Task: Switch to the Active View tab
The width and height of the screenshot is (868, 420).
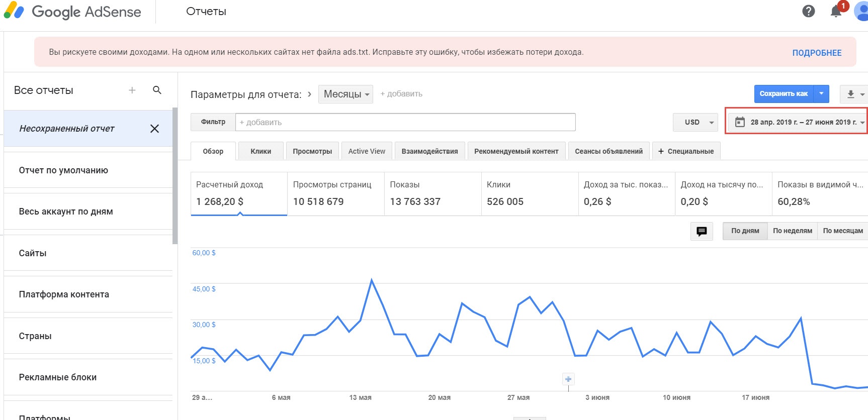Action: [367, 151]
